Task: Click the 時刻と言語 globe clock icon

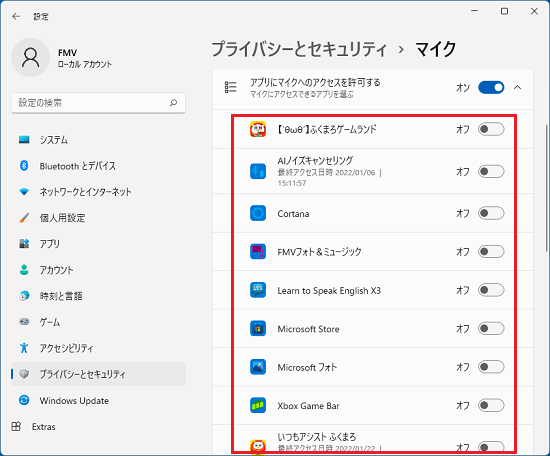Action: click(24, 296)
